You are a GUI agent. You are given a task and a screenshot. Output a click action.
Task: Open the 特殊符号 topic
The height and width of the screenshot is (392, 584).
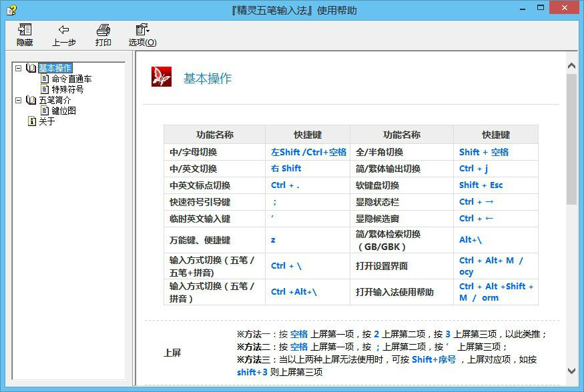click(67, 89)
